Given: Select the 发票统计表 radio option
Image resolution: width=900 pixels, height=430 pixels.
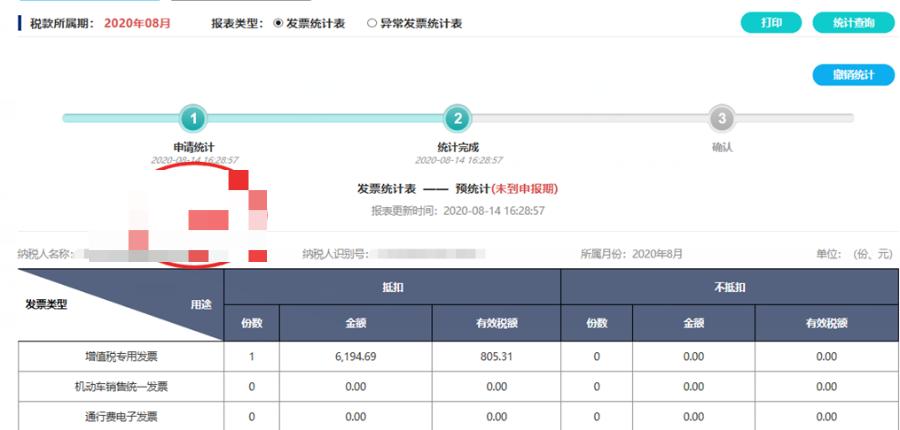Looking at the screenshot, I should [279, 24].
